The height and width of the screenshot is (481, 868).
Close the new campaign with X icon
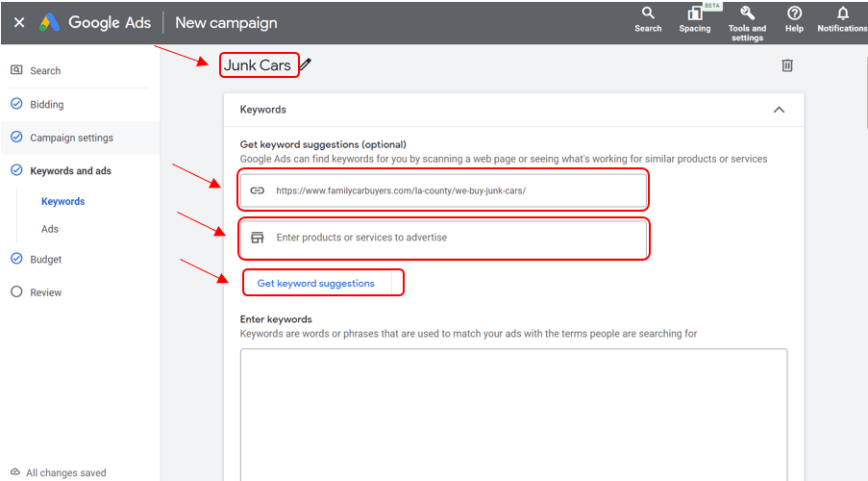point(19,22)
